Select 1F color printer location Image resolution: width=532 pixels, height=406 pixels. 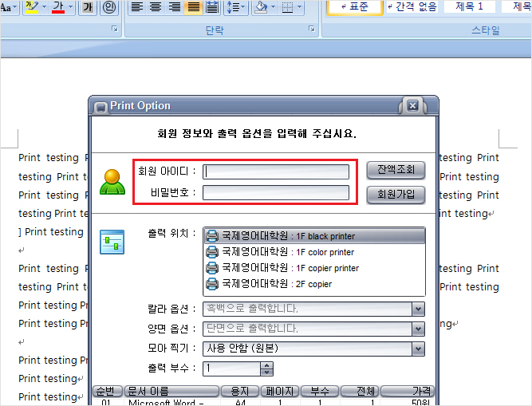314,252
